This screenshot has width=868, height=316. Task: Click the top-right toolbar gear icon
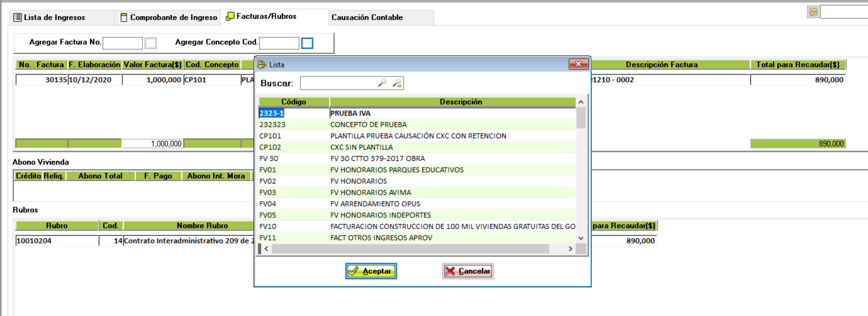coord(813,12)
